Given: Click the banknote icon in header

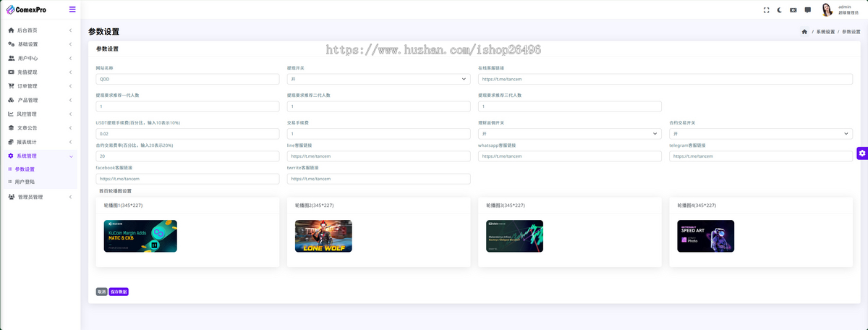Looking at the screenshot, I should [793, 10].
